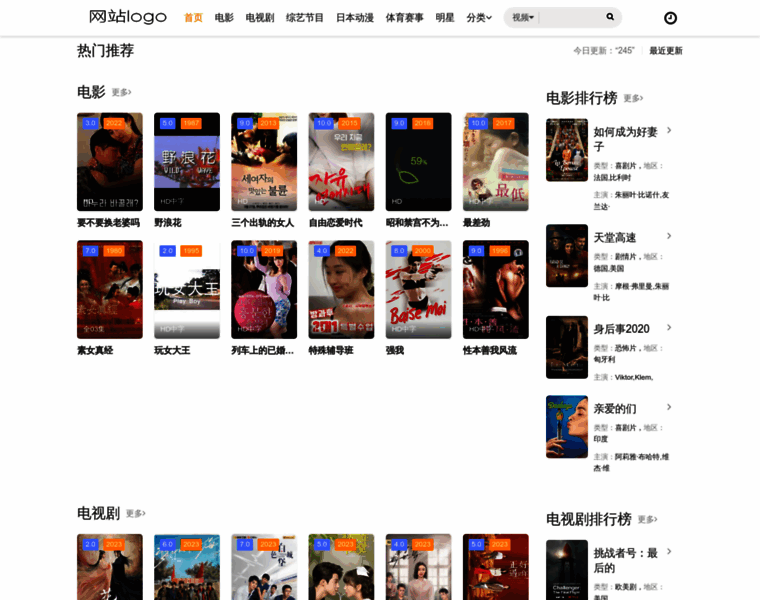The width and height of the screenshot is (760, 600).
Task: Open the 要不要换老婆吗 movie poster
Action: tap(110, 162)
